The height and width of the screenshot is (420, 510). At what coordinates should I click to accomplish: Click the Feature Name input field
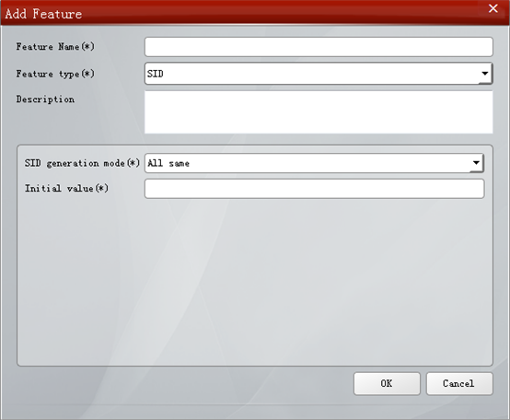(319, 47)
